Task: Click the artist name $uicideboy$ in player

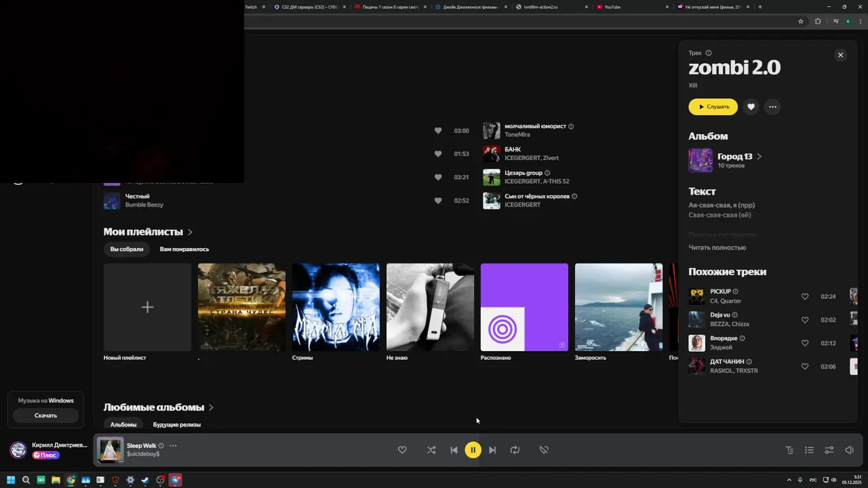Action: click(143, 454)
